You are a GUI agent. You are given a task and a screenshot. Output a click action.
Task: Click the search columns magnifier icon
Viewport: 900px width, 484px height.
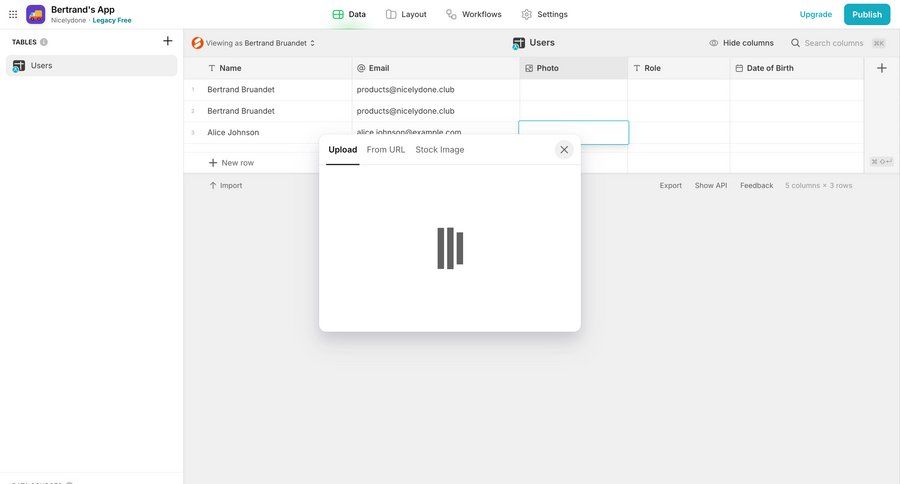(x=796, y=43)
